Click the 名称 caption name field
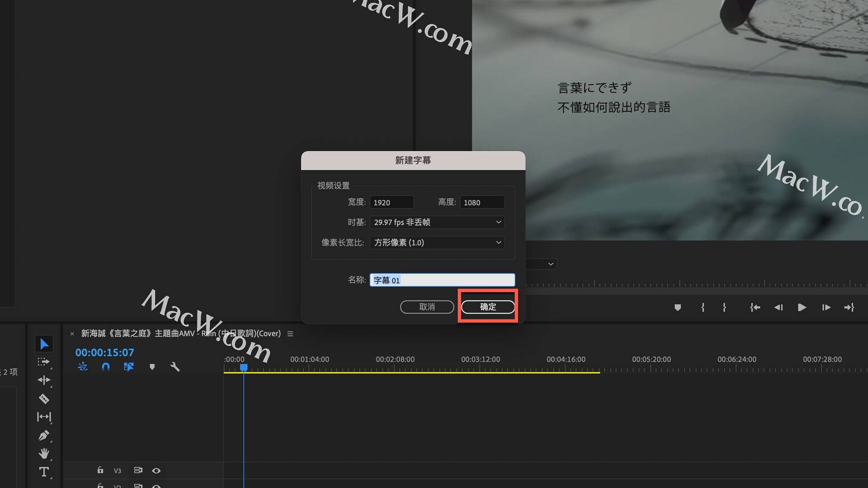This screenshot has height=488, width=868. click(x=442, y=280)
